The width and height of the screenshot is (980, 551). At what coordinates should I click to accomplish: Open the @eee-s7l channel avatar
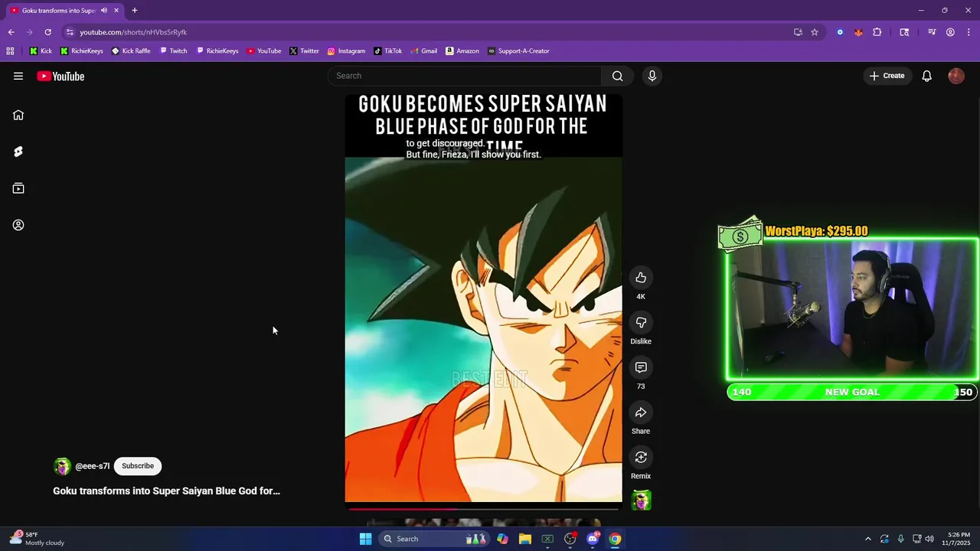click(62, 466)
